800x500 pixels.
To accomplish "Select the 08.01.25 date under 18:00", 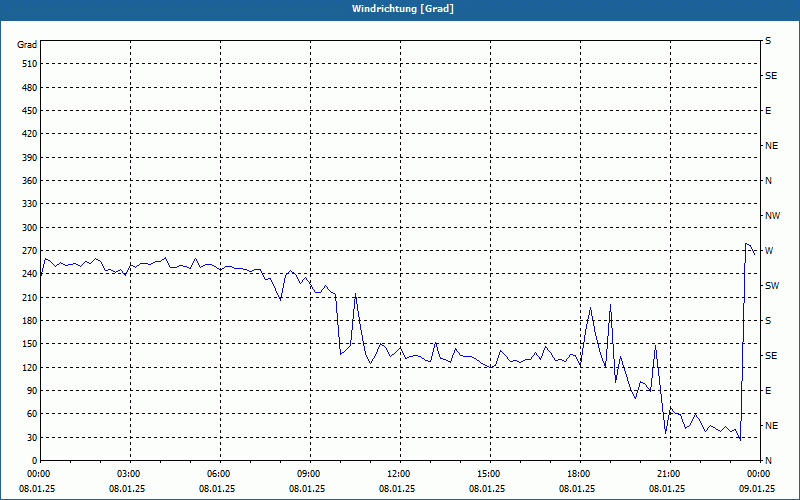I will coord(577,489).
